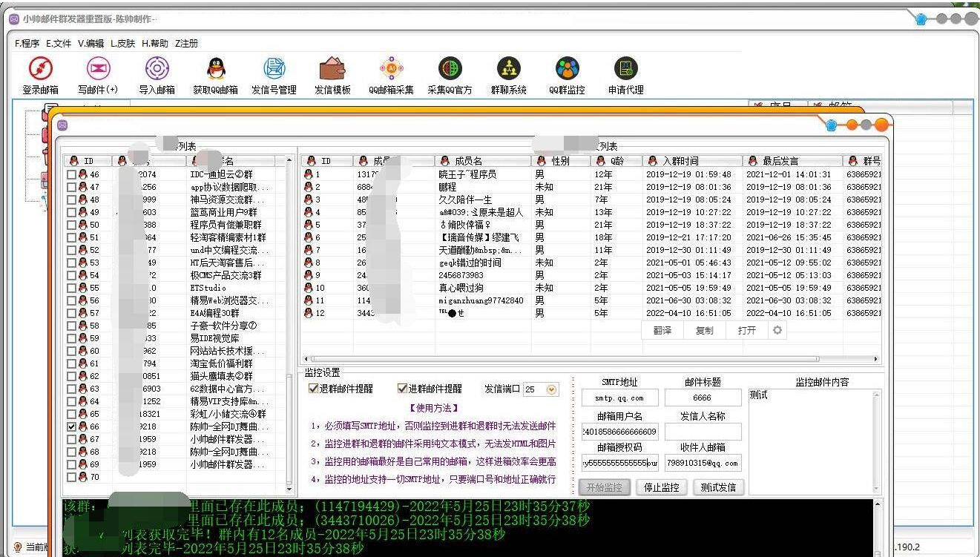This screenshot has width=980, height=557.
Task: Click the 发信人名称 input field
Action: tap(703, 432)
